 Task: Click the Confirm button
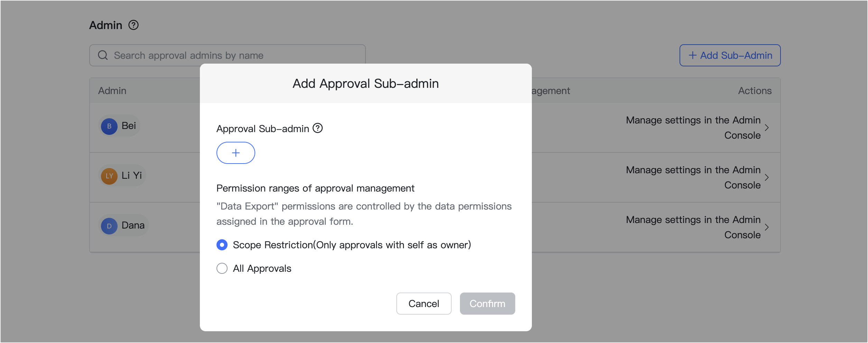point(487,303)
